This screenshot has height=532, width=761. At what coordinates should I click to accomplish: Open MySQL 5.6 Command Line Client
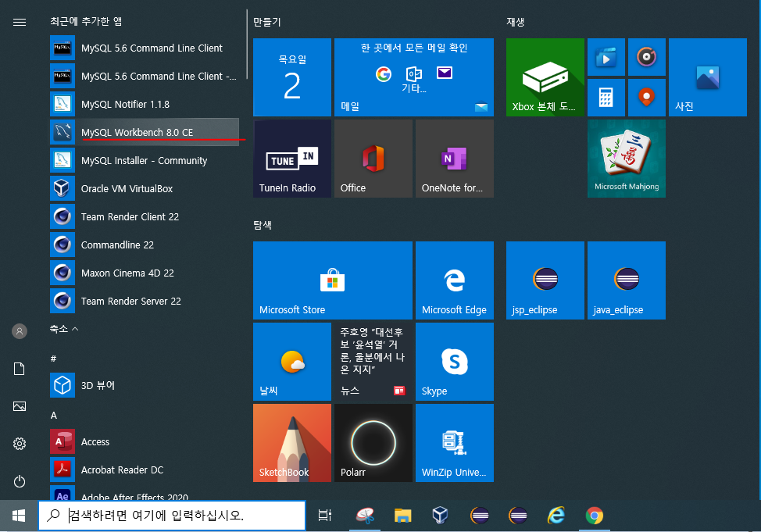pos(144,48)
